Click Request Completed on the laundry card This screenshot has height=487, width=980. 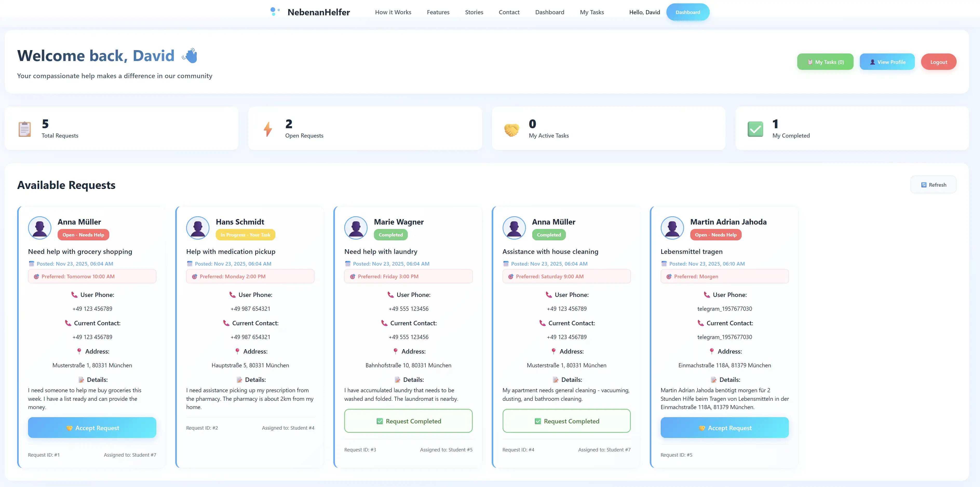[408, 421]
